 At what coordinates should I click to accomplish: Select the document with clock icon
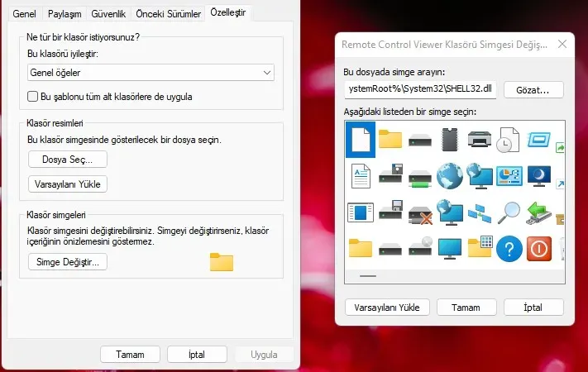(x=509, y=139)
